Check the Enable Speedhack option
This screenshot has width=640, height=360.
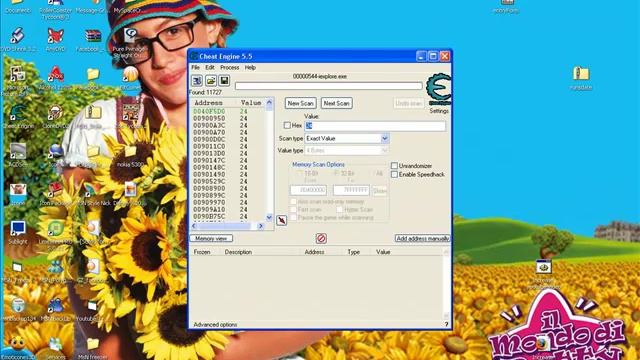394,174
